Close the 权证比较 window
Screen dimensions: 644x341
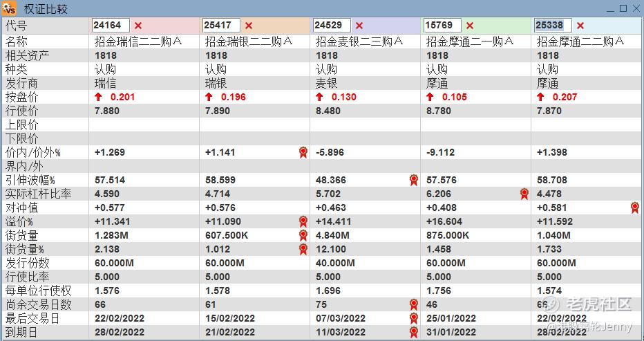pos(636,8)
